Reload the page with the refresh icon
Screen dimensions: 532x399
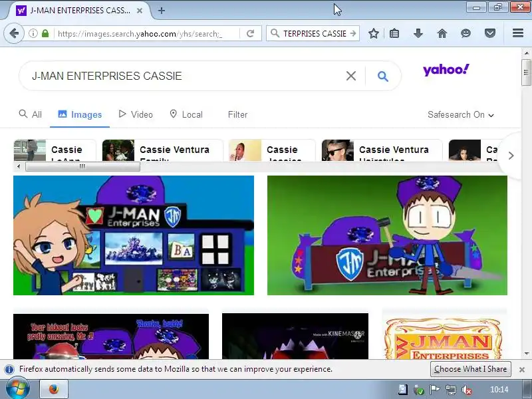point(251,33)
